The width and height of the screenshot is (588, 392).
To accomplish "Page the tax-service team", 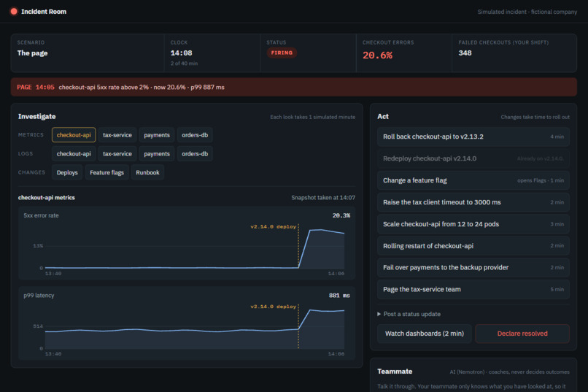I will 473,289.
